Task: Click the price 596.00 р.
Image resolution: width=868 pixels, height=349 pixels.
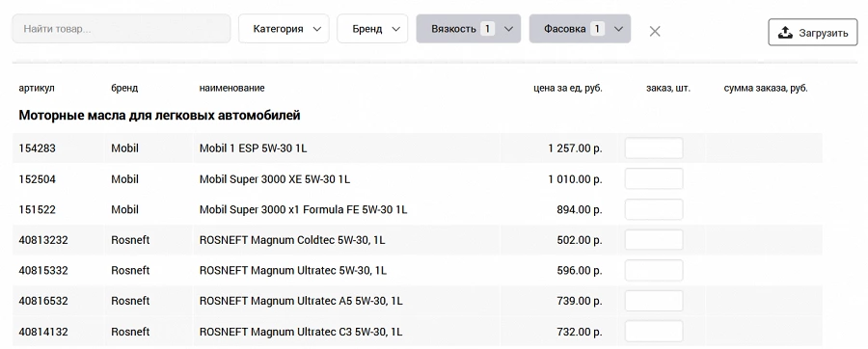Action: pyautogui.click(x=580, y=271)
